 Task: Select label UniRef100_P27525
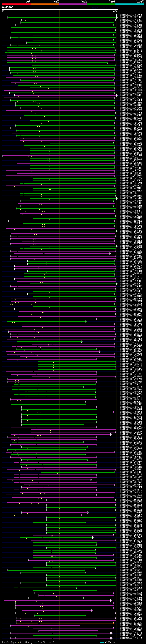click(131, 371)
